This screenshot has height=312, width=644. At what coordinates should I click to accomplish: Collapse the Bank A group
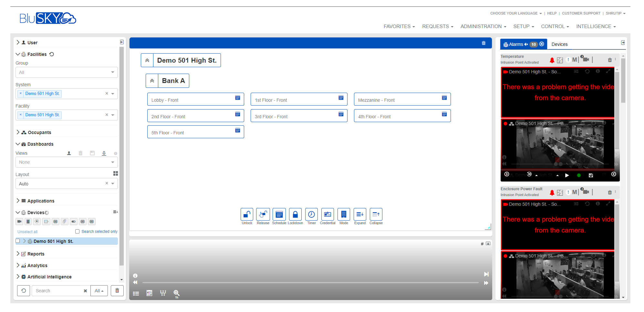152,81
